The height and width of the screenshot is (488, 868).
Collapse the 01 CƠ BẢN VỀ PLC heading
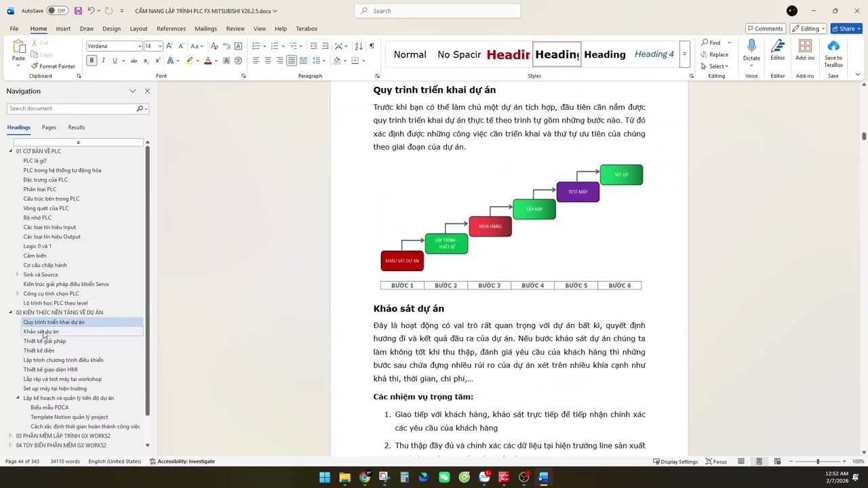(10, 151)
